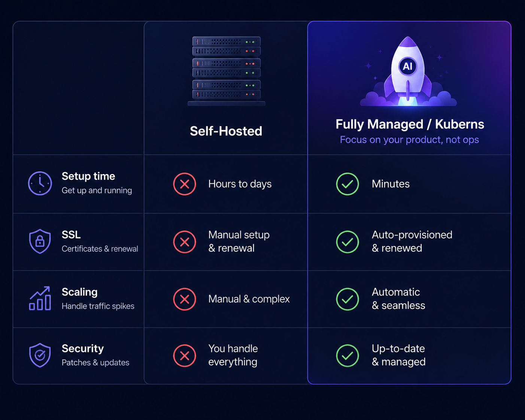
Task: Click the server rack illustration
Action: pos(227,71)
